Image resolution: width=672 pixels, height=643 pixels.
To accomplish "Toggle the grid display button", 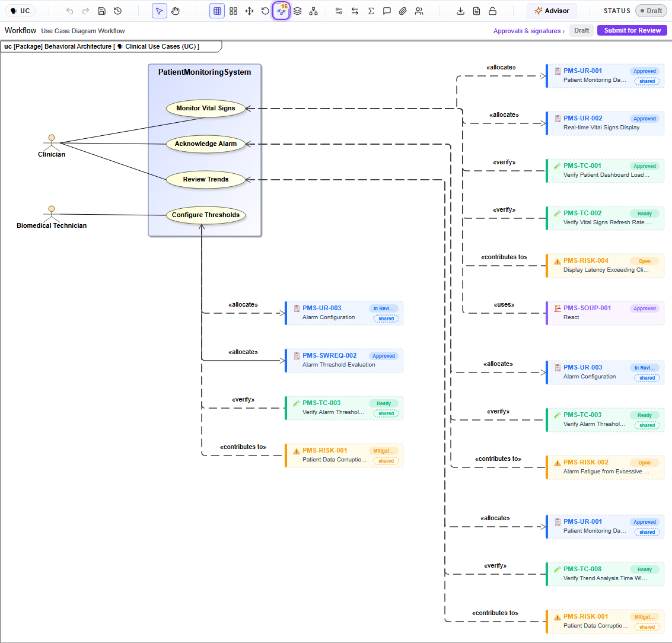I will pos(217,11).
